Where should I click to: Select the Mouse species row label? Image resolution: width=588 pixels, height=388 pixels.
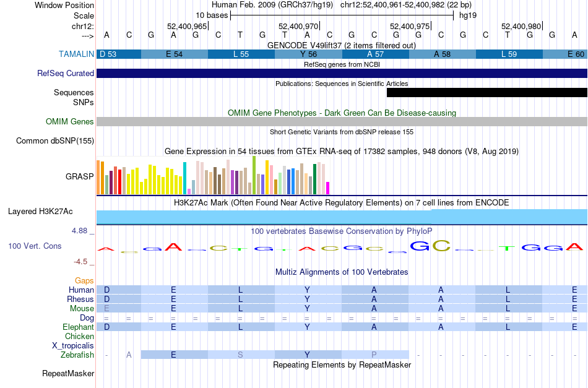[x=82, y=309]
